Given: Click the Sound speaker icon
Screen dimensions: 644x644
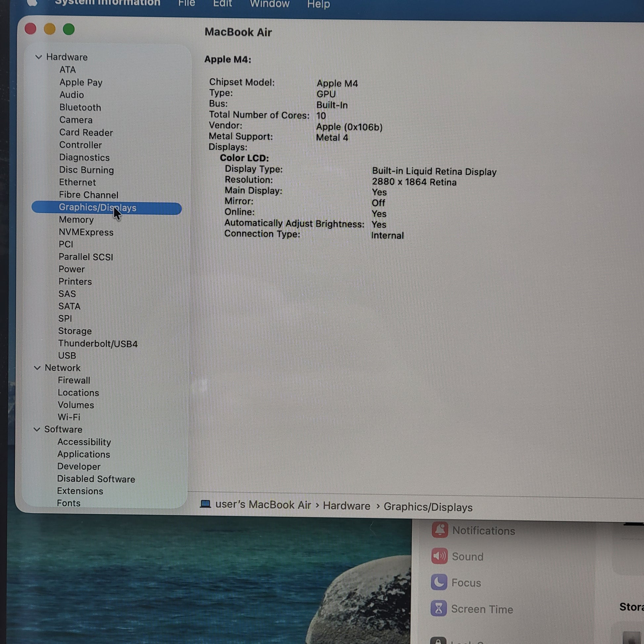Looking at the screenshot, I should [439, 556].
